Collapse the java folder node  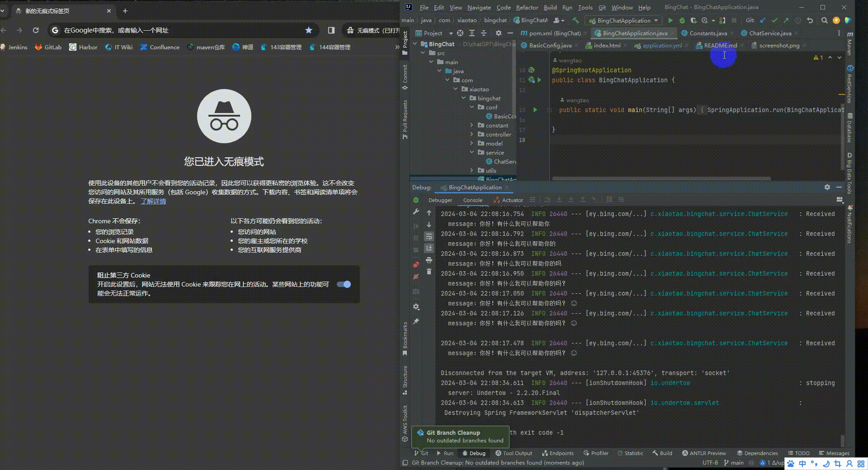coord(439,71)
